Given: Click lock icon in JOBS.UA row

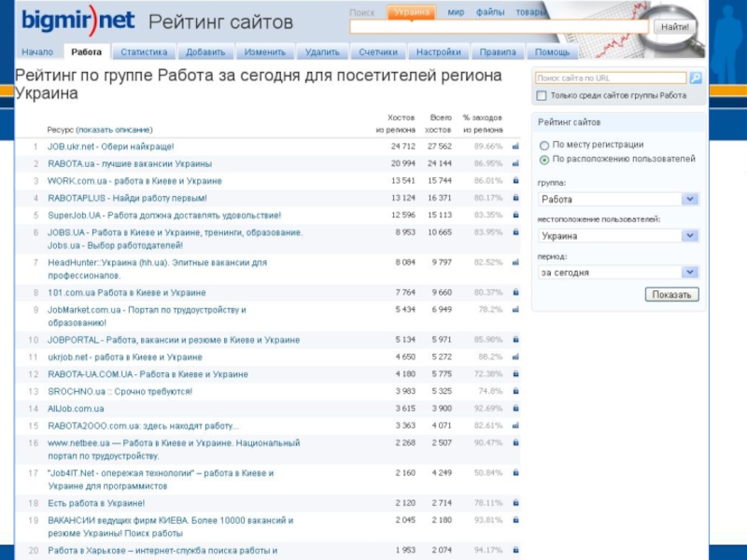Looking at the screenshot, I should coord(515,232).
